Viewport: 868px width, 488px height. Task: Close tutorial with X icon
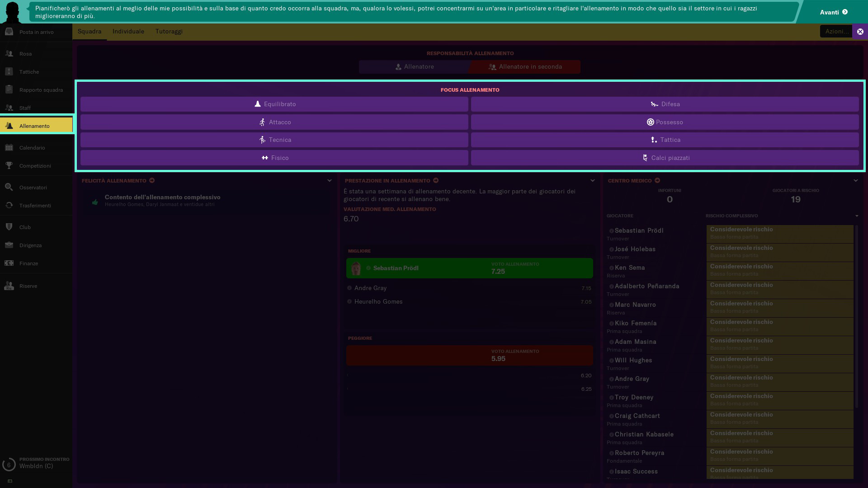pos(860,32)
